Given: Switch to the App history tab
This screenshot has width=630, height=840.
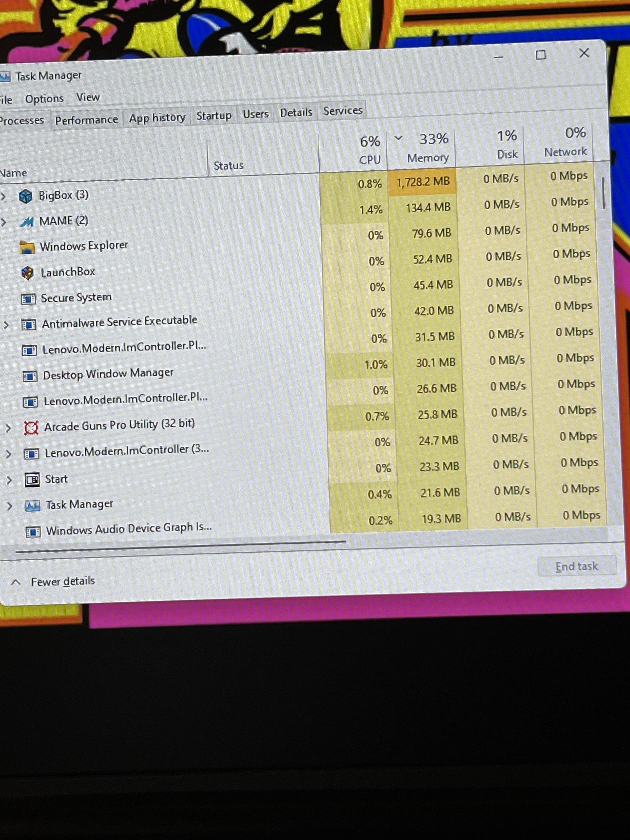Looking at the screenshot, I should [x=157, y=118].
